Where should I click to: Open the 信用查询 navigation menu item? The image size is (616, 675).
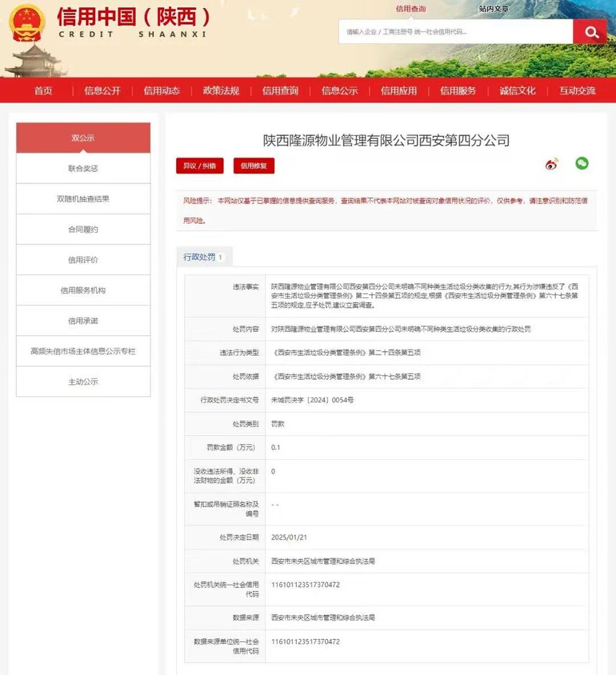click(281, 90)
